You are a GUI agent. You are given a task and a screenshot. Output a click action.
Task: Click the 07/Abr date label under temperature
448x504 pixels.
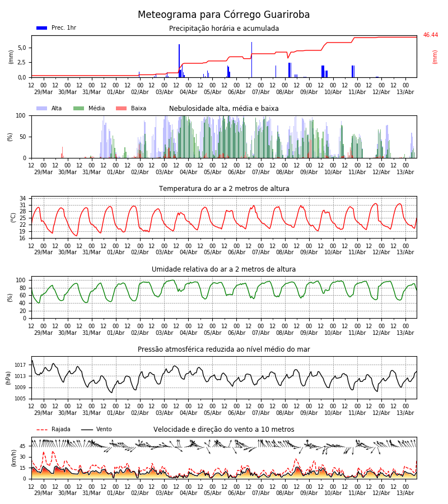(x=260, y=253)
